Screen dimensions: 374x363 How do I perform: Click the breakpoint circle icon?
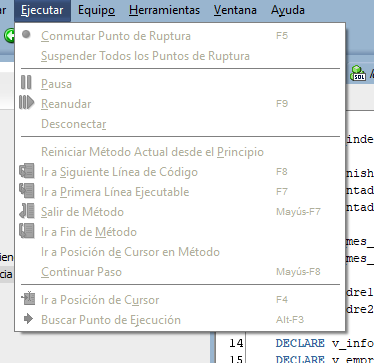(26, 35)
